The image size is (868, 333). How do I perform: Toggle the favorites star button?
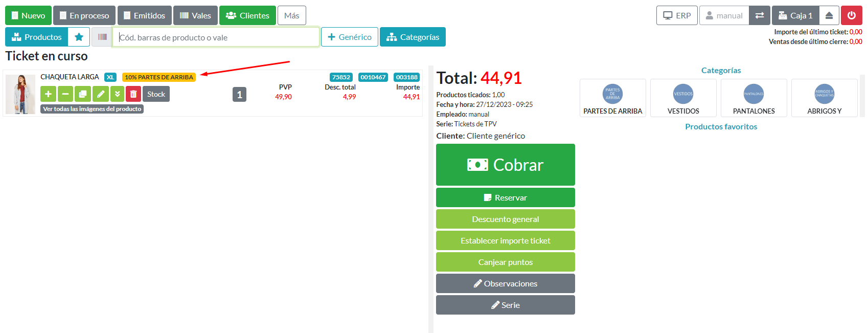(79, 37)
